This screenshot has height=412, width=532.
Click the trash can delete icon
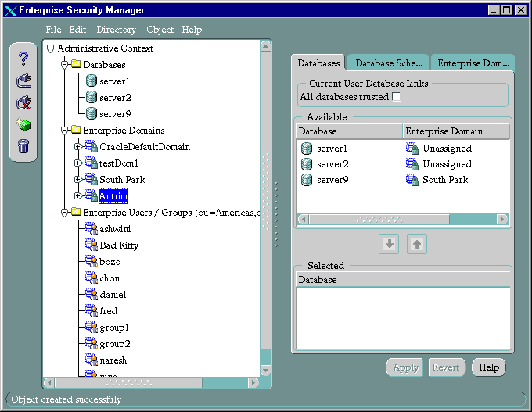click(23, 146)
